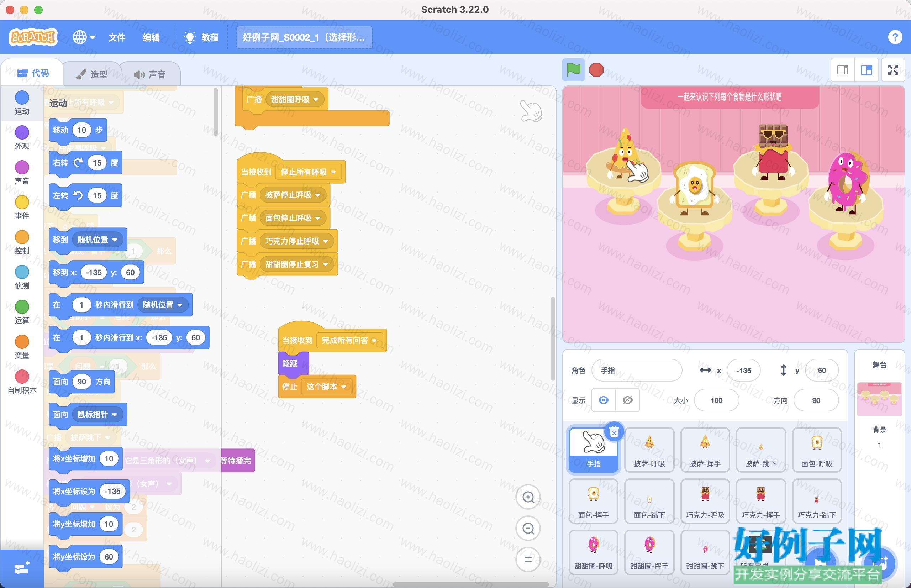This screenshot has height=588, width=911.
Task: Open 巧克力停止呼吸 broadcast dropdown
Action: click(296, 241)
